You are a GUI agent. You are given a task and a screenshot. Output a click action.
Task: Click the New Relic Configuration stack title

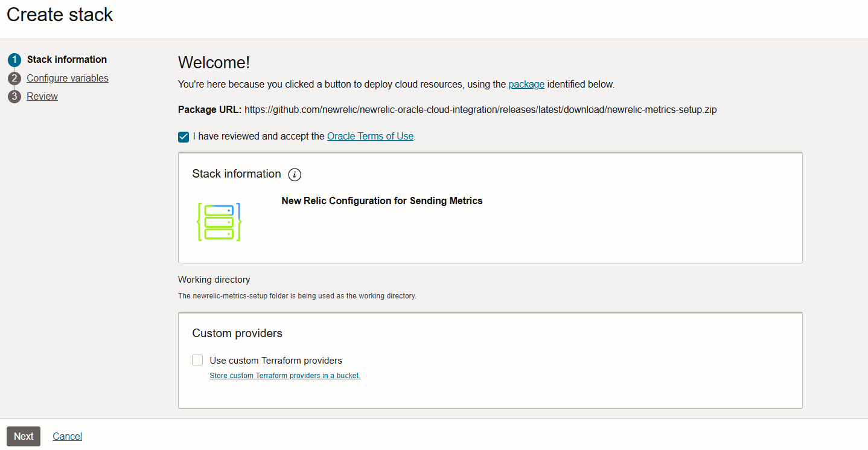381,201
